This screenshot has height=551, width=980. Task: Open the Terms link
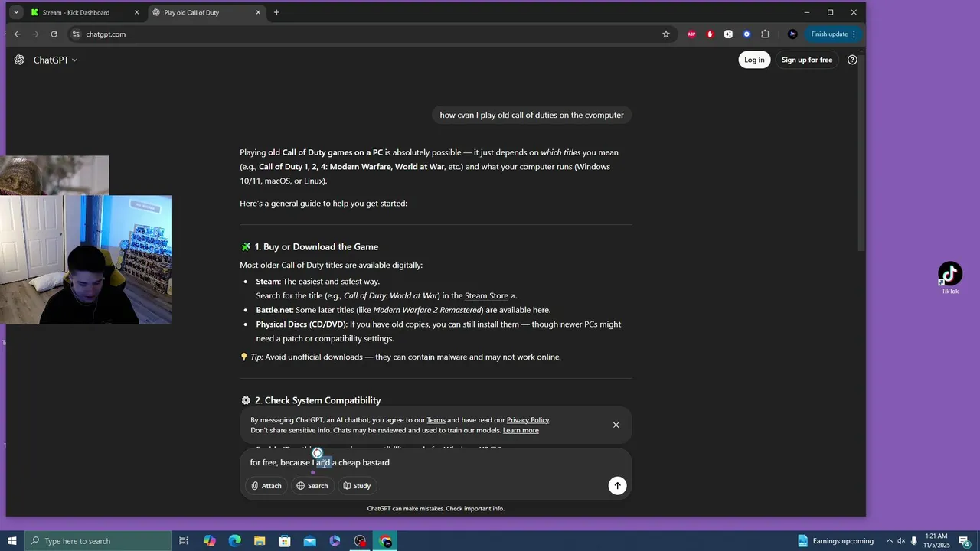click(436, 419)
